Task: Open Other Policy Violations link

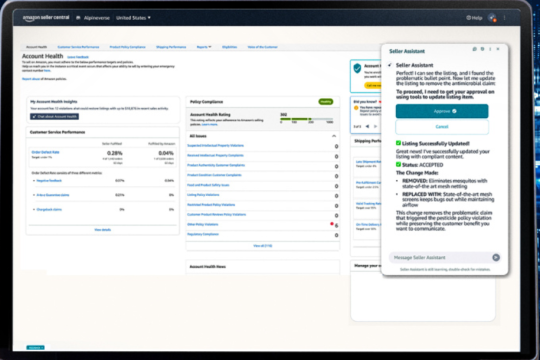Action: (x=202, y=225)
